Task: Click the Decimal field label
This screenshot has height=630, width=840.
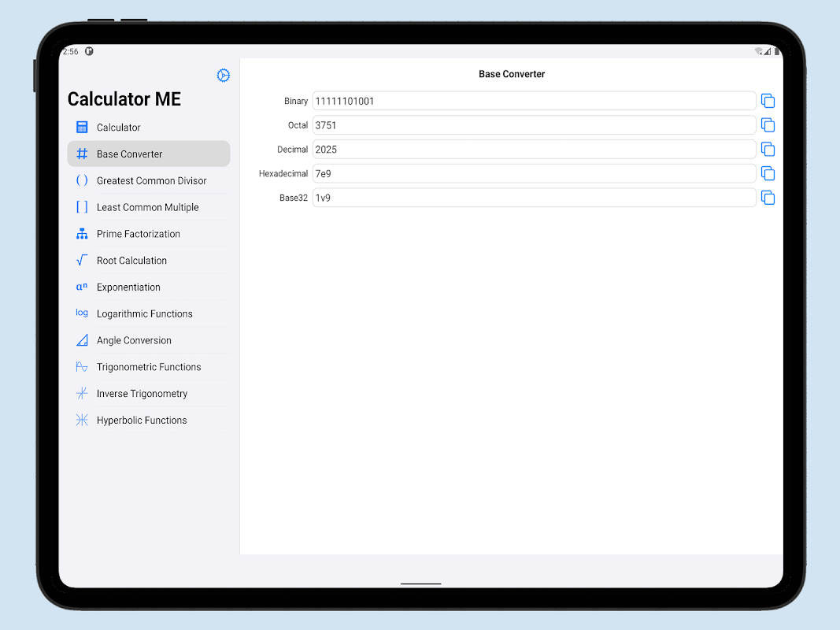Action: pyautogui.click(x=293, y=149)
